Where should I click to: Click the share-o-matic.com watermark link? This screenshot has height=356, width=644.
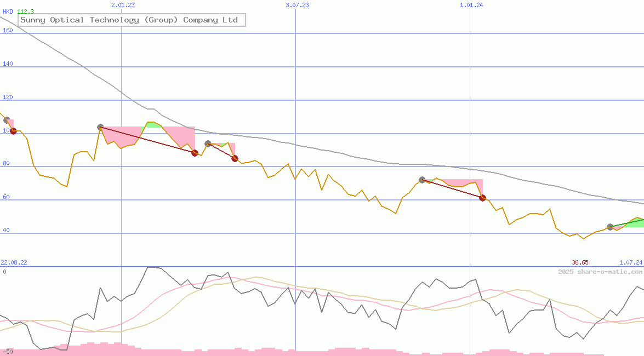(x=600, y=272)
